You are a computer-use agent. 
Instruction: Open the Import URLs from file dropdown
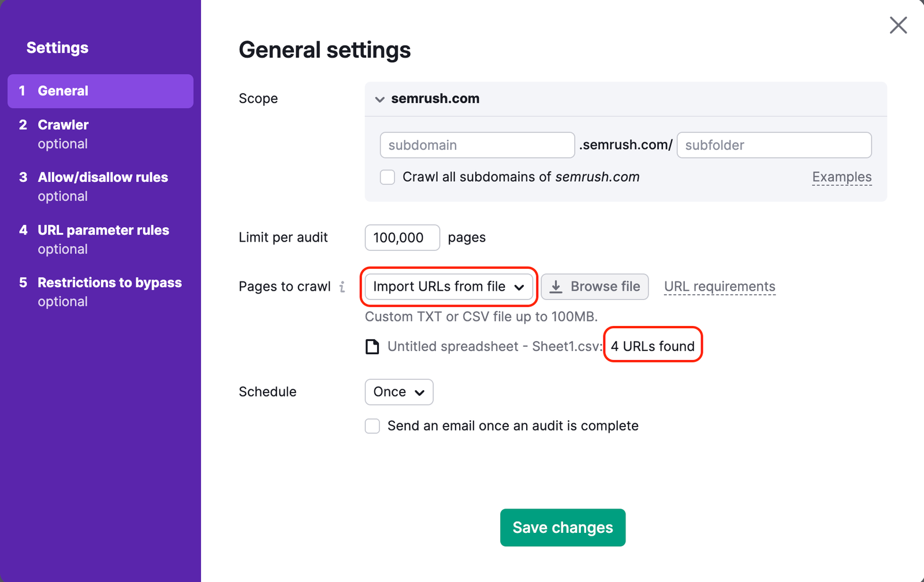(x=448, y=287)
